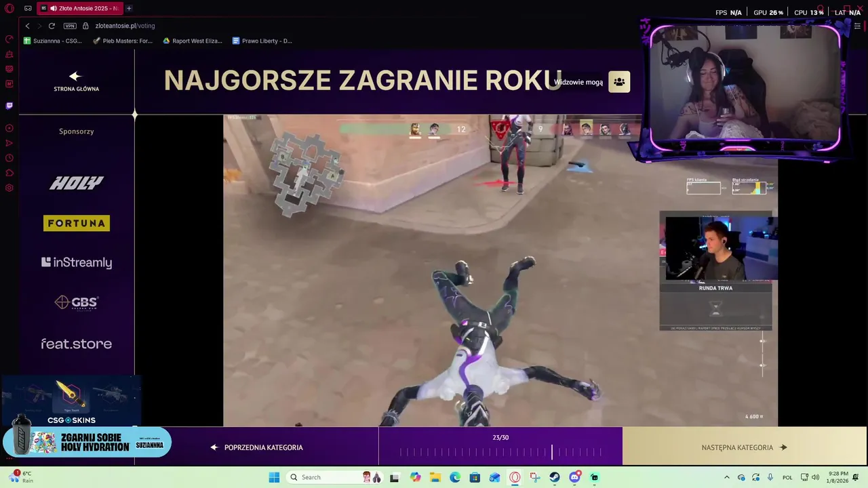Open Microsoft Store from taskbar

click(x=475, y=477)
